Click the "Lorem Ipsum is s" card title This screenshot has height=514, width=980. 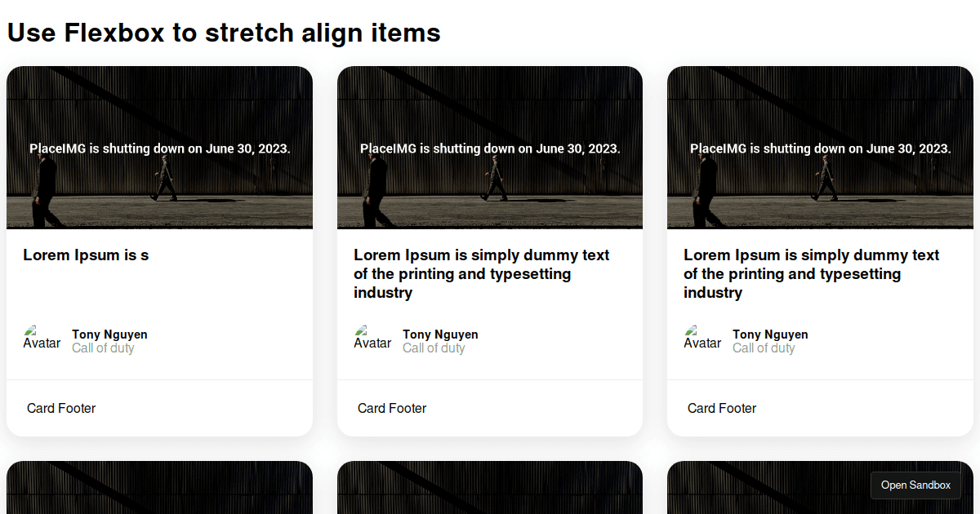tap(86, 255)
